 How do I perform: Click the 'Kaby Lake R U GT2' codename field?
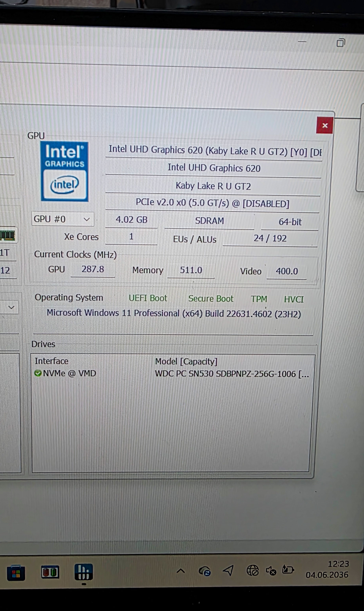point(213,186)
